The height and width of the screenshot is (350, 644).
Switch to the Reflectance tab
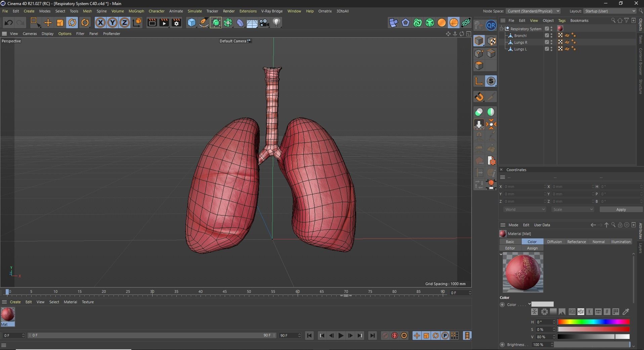[x=576, y=242]
